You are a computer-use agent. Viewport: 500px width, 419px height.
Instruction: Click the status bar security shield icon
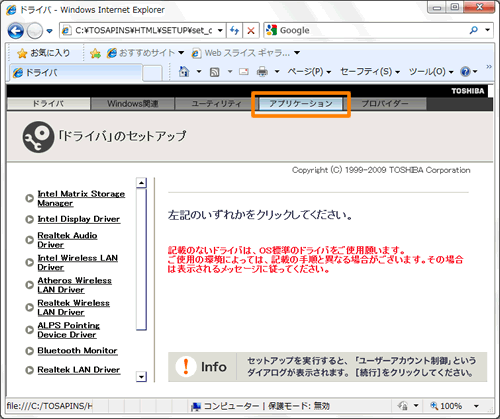403,406
